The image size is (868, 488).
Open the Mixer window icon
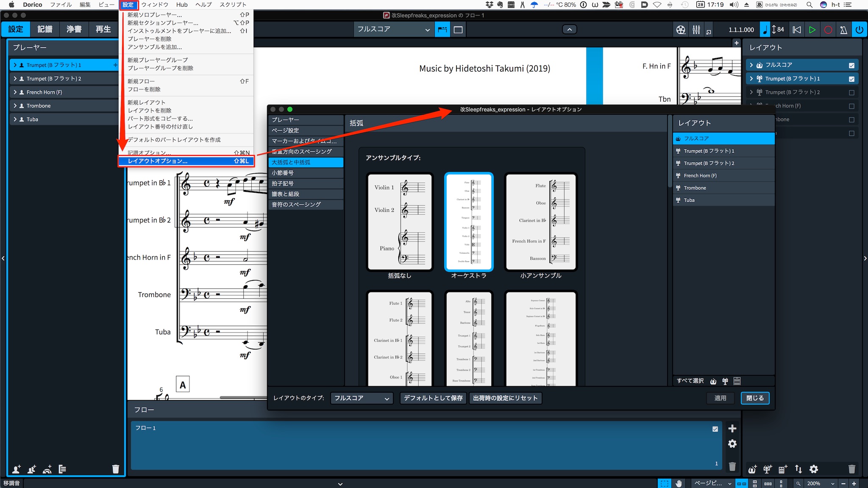click(x=696, y=30)
